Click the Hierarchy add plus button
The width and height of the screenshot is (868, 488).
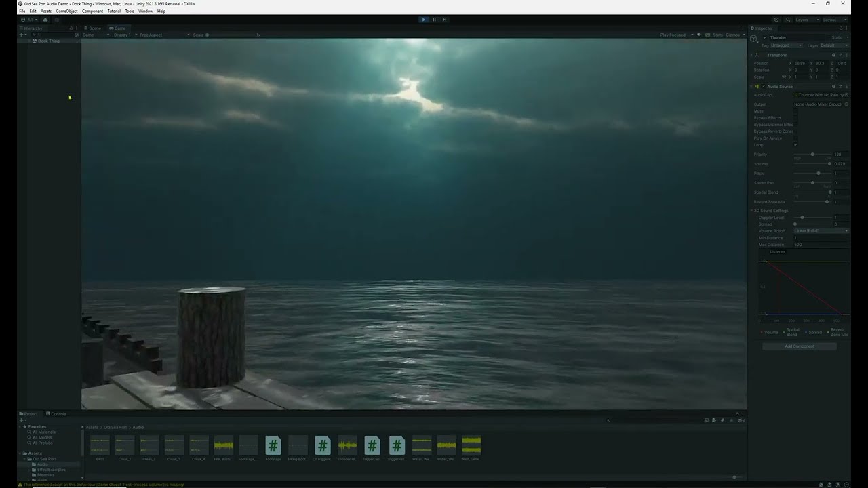[x=22, y=35]
